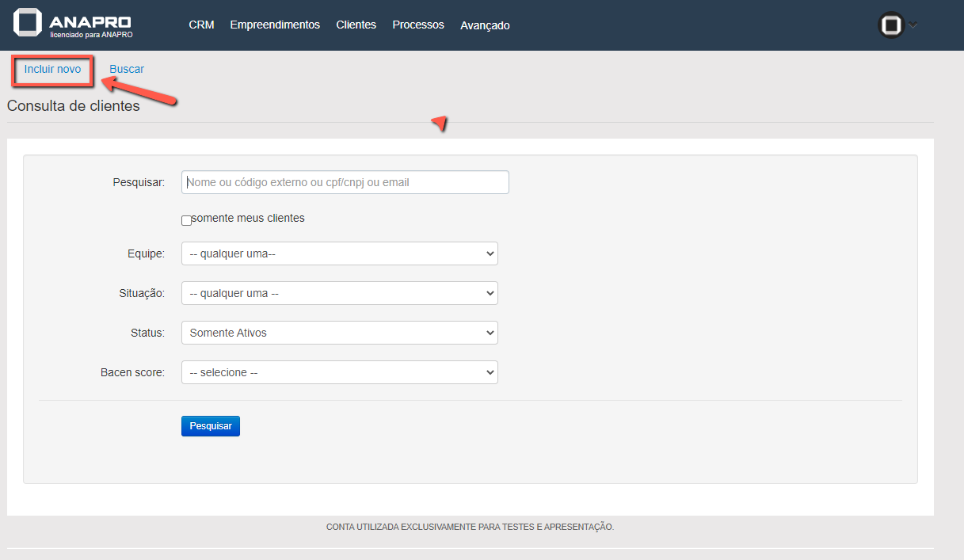Expand the Bacen score dropdown
This screenshot has height=560, width=964.
point(339,372)
